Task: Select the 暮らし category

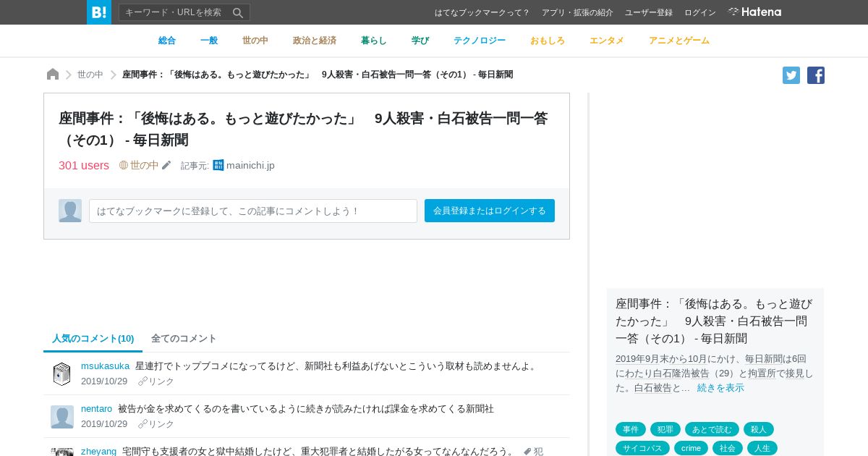Action: [374, 41]
